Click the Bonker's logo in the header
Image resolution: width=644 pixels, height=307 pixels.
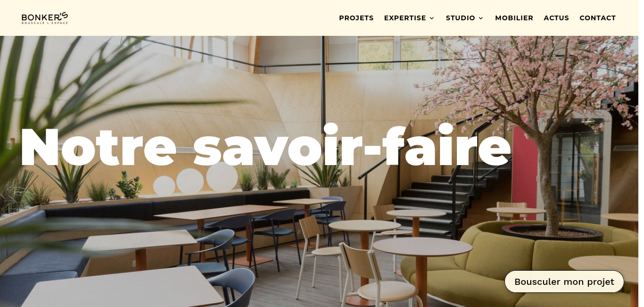tap(45, 18)
